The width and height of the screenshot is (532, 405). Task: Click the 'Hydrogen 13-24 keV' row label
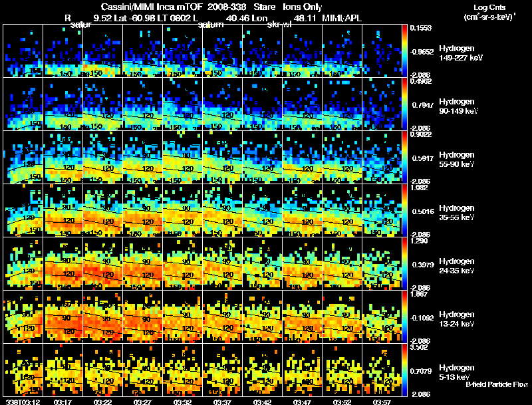coord(457,319)
